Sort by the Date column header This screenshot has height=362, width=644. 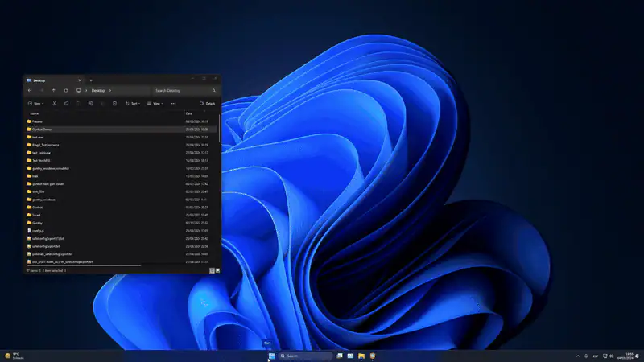pos(189,113)
